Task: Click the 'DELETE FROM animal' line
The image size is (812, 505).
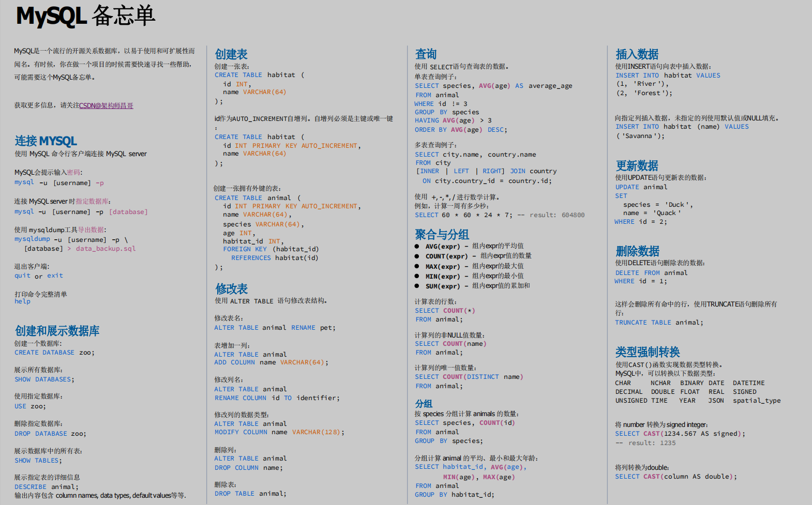Action: point(652,273)
